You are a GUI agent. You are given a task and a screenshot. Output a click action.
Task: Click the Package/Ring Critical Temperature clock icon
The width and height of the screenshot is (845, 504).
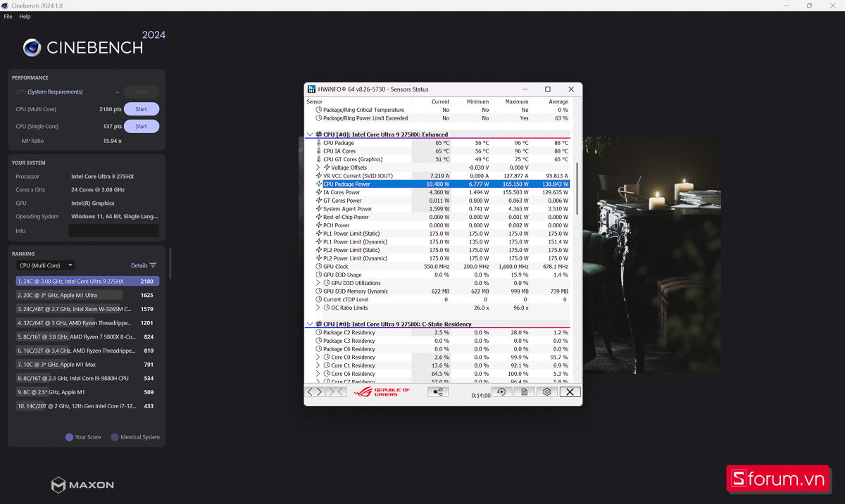[x=318, y=110]
